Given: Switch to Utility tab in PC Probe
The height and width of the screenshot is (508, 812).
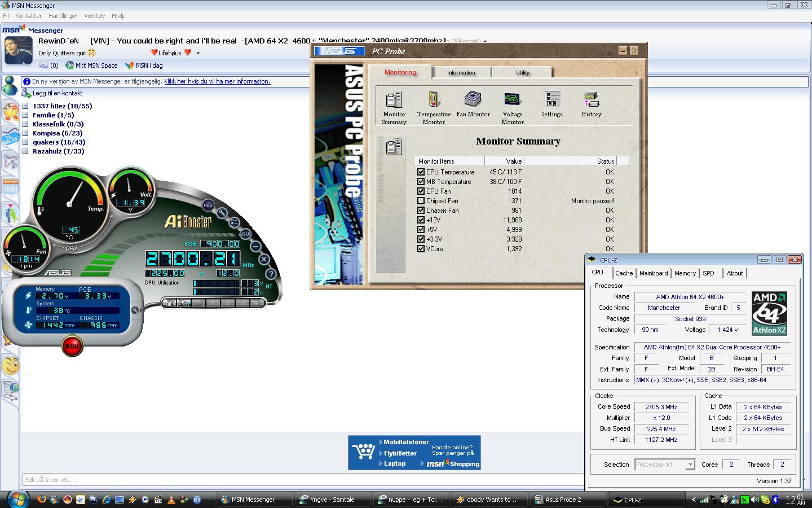Looking at the screenshot, I should (x=523, y=72).
